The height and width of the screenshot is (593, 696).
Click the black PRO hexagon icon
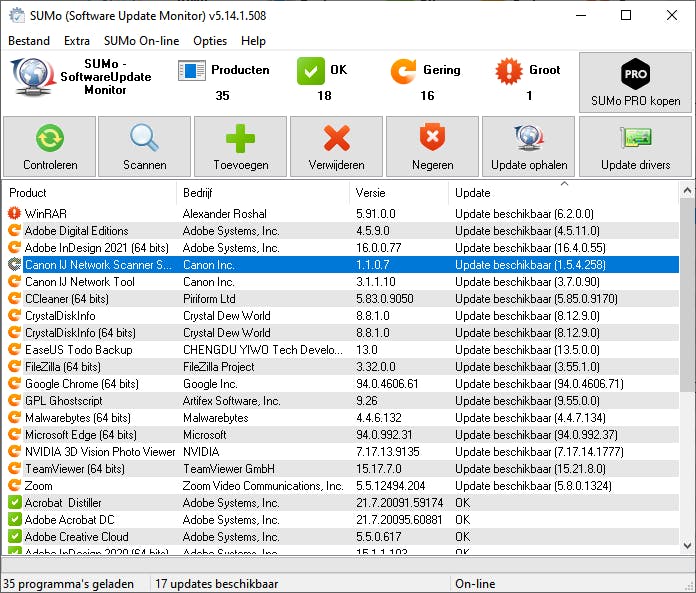(635, 74)
